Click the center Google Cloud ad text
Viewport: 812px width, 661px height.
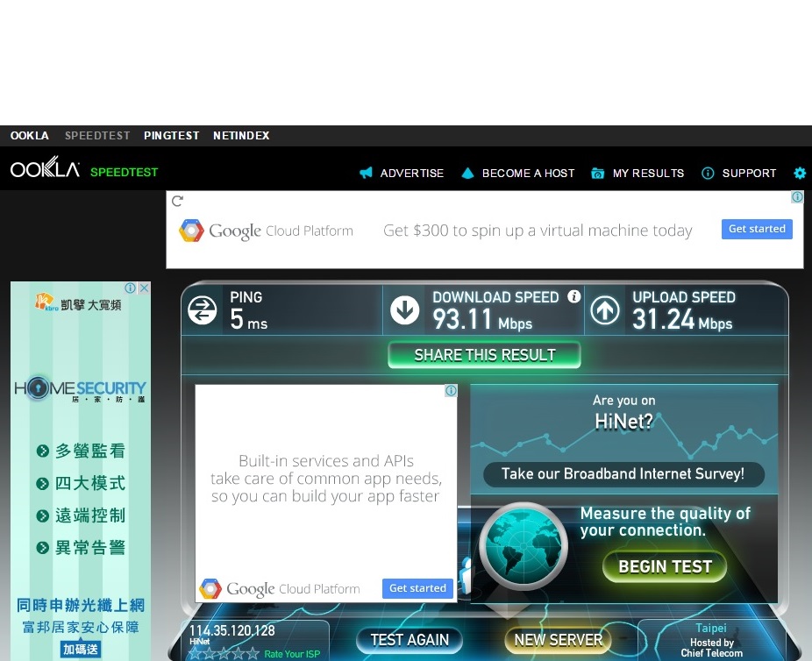click(x=325, y=479)
